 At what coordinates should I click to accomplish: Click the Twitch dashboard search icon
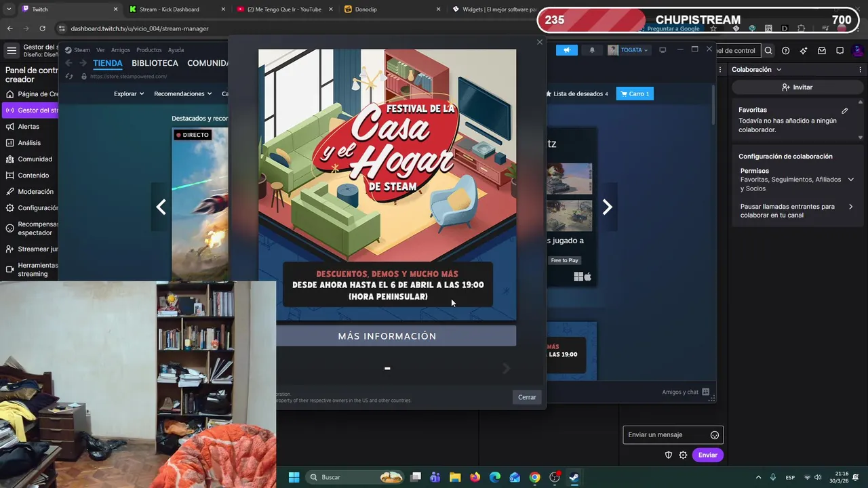point(768,51)
